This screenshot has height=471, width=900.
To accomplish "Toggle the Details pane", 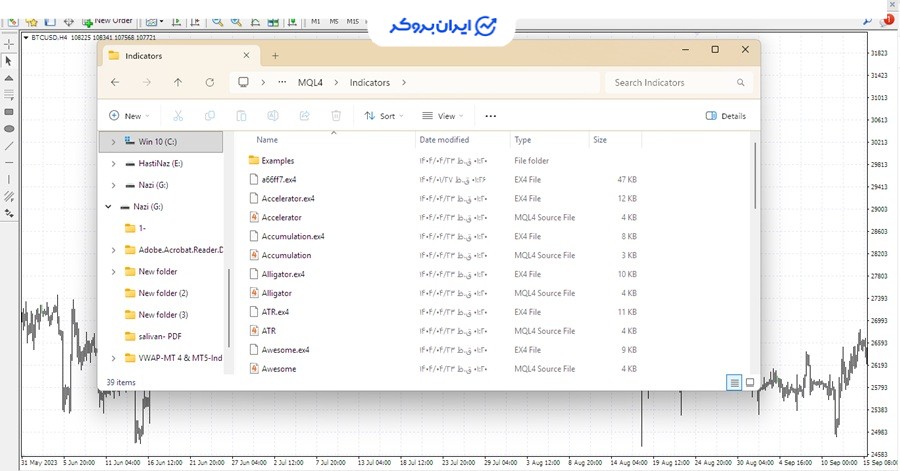I will (x=726, y=116).
